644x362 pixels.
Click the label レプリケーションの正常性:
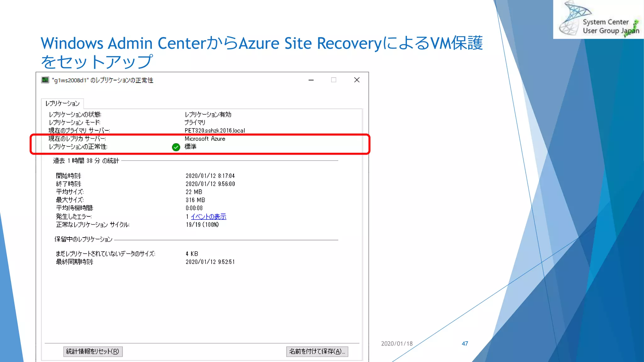[x=78, y=147]
